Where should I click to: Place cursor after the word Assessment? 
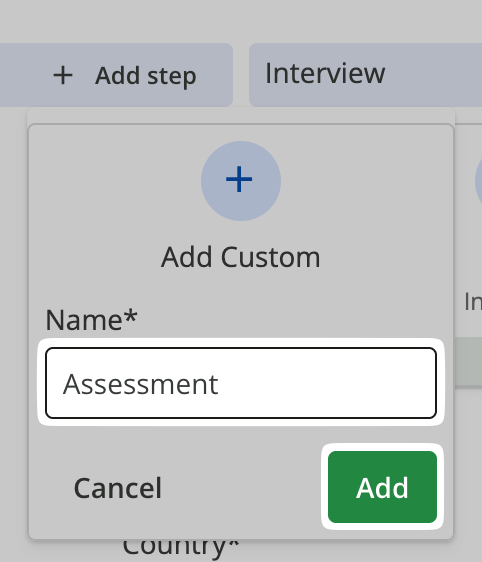tap(220, 384)
